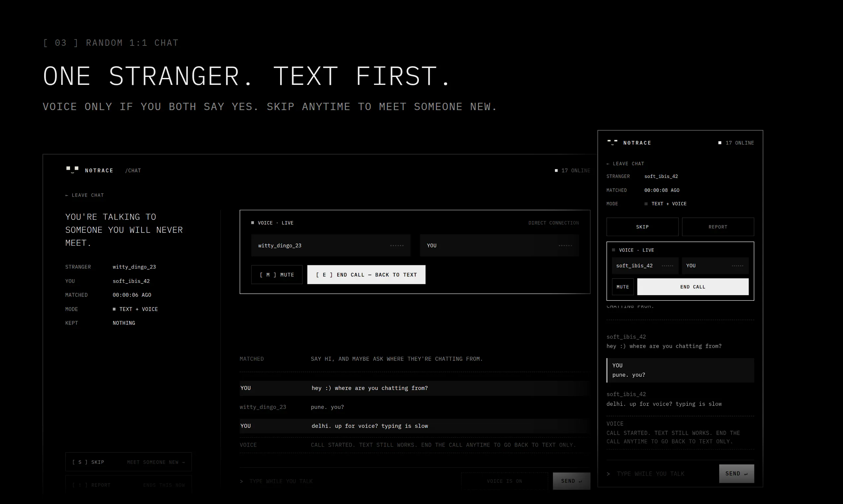Screen dimensions: 843x504
Task: Click the 'DIRECT CONNECTION' label
Action: (x=553, y=223)
